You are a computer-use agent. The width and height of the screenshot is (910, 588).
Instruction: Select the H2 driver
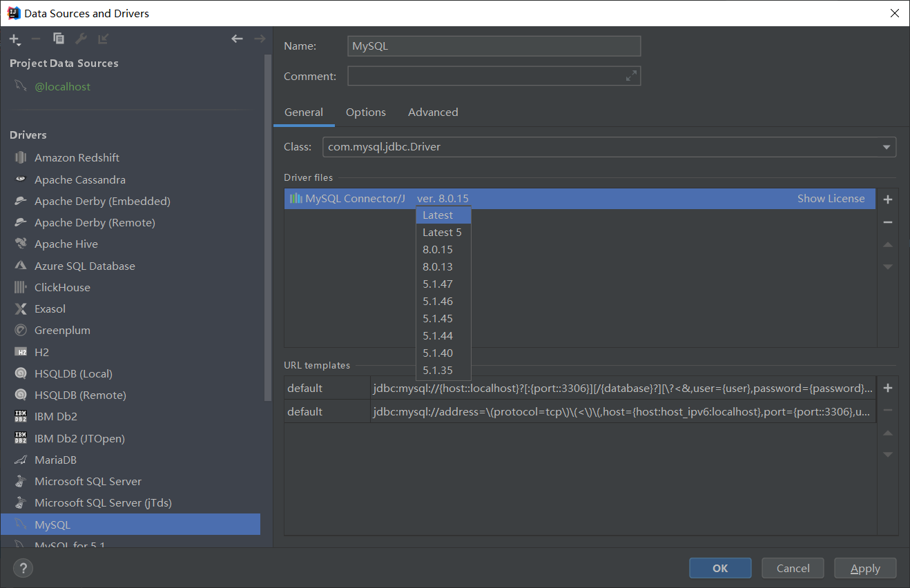click(x=130, y=352)
